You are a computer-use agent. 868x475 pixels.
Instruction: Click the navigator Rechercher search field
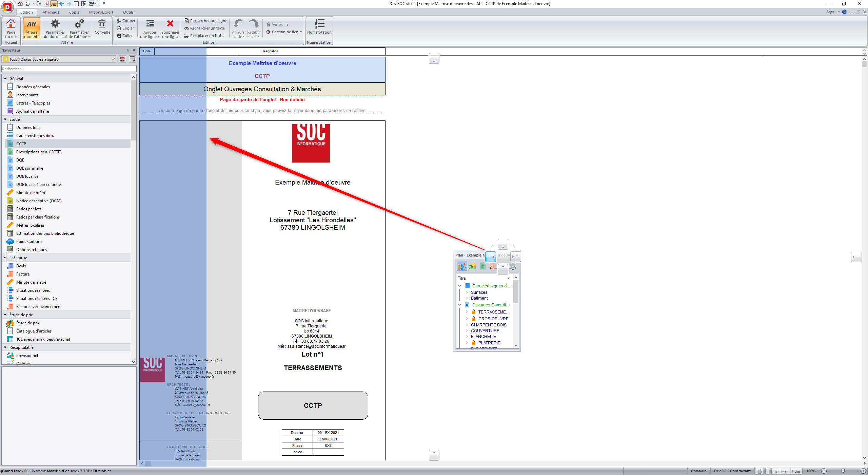[68, 69]
